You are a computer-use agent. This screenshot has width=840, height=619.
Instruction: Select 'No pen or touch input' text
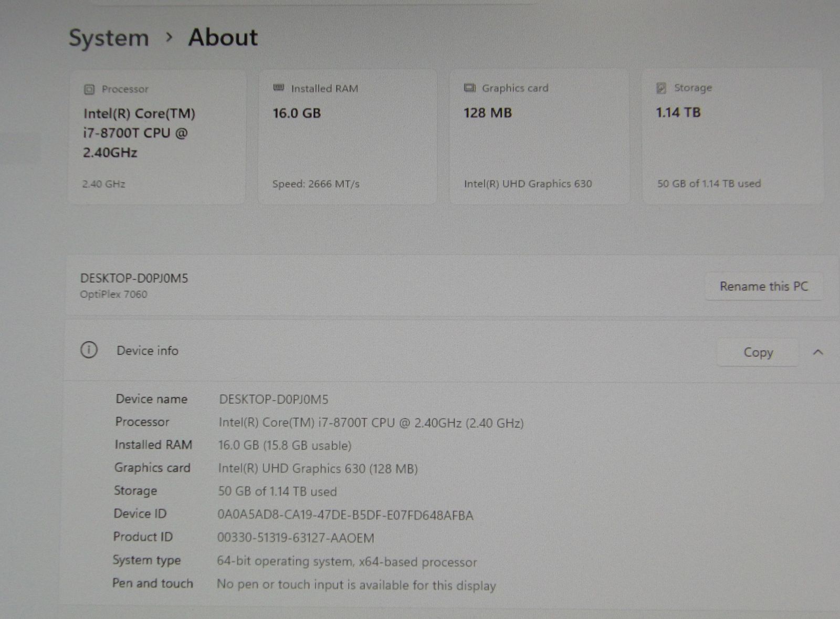point(356,584)
